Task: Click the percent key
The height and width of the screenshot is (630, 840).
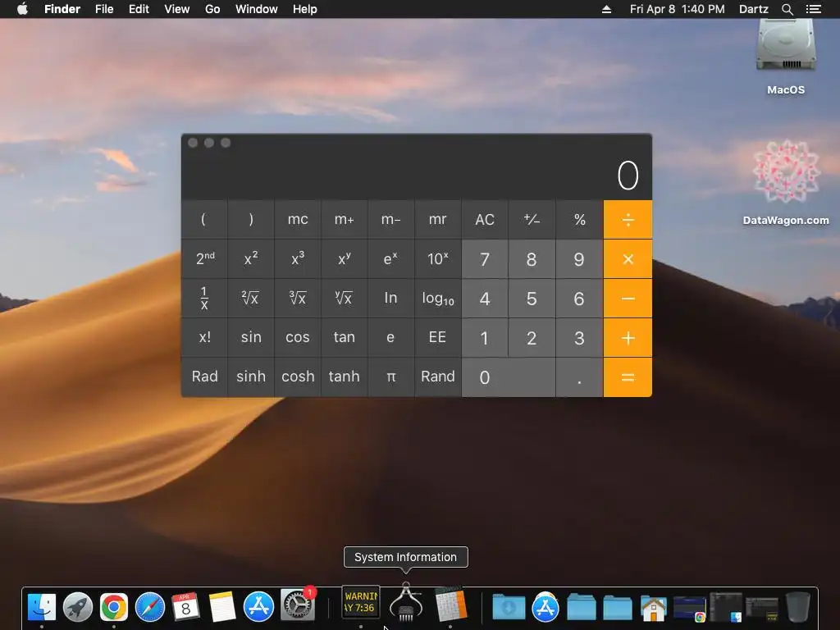Action: click(x=580, y=220)
